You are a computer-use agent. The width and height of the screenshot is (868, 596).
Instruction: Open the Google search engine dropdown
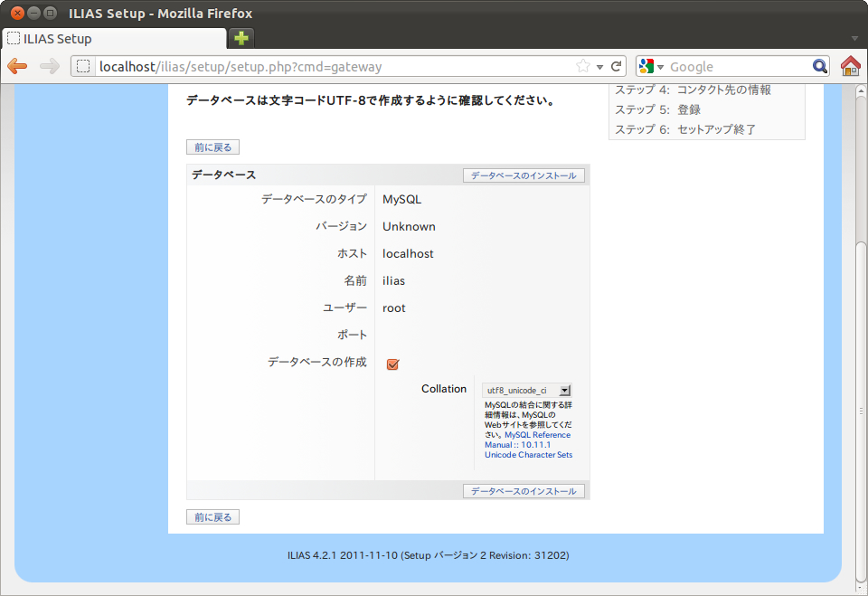pos(651,66)
